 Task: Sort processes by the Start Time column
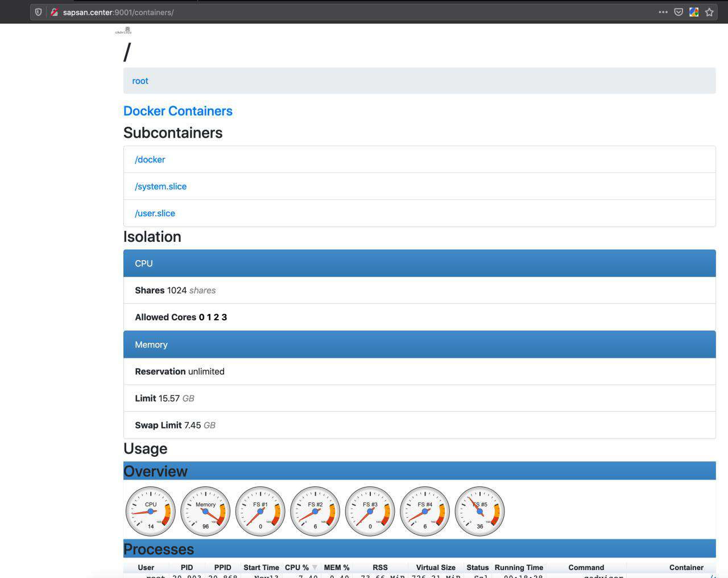pyautogui.click(x=261, y=567)
